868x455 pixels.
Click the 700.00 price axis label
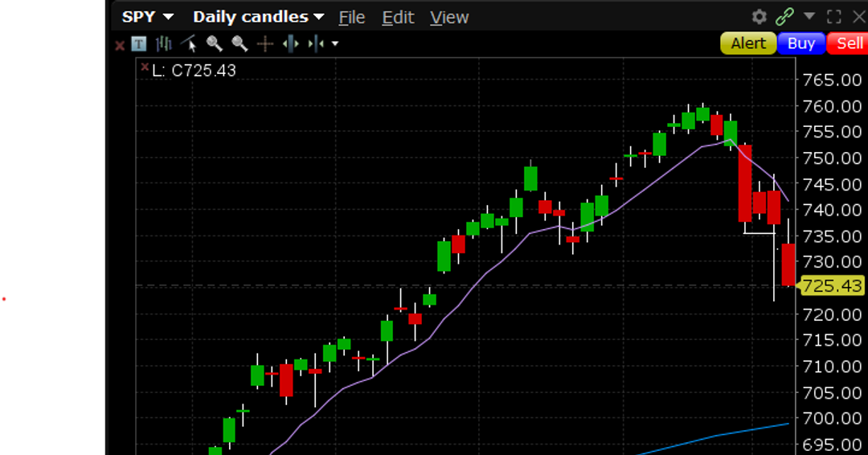pyautogui.click(x=832, y=418)
